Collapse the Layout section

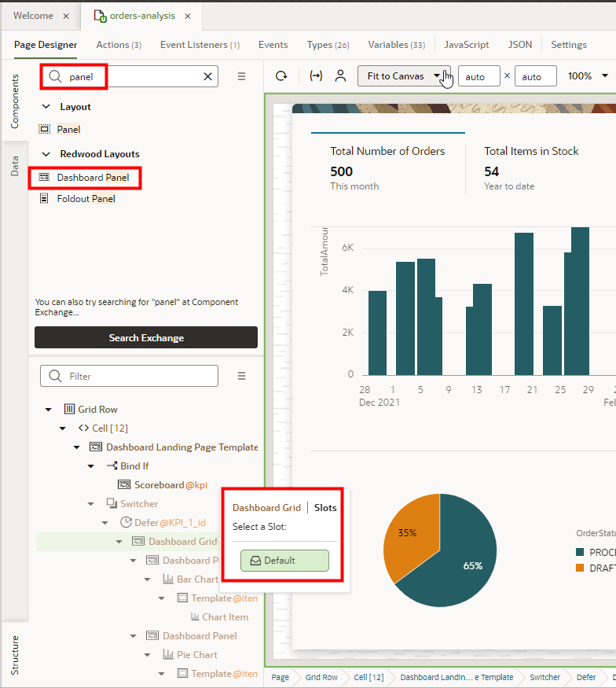coord(46,107)
